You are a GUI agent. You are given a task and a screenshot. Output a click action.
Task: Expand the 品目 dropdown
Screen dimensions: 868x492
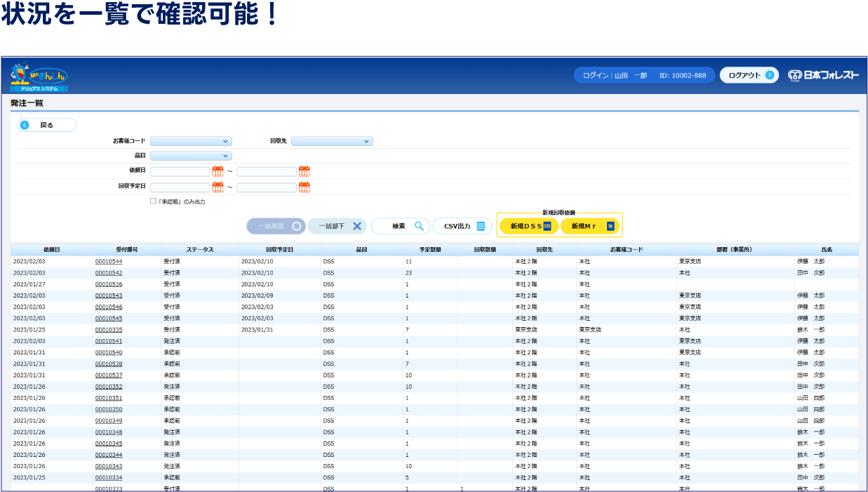coord(191,156)
